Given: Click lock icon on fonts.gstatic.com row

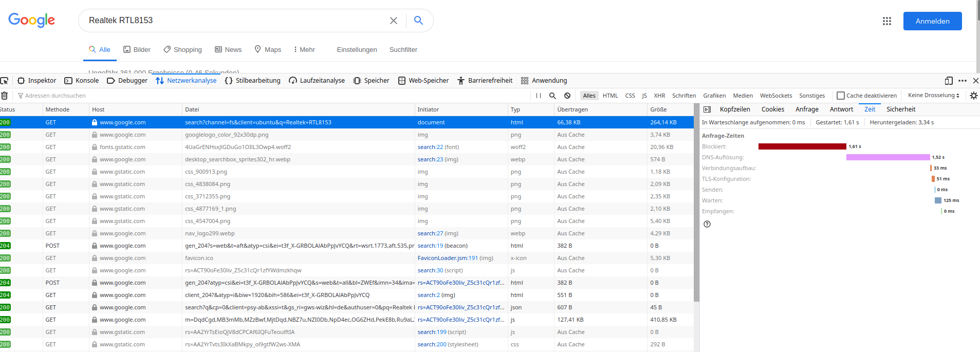Looking at the screenshot, I should click(x=95, y=147).
